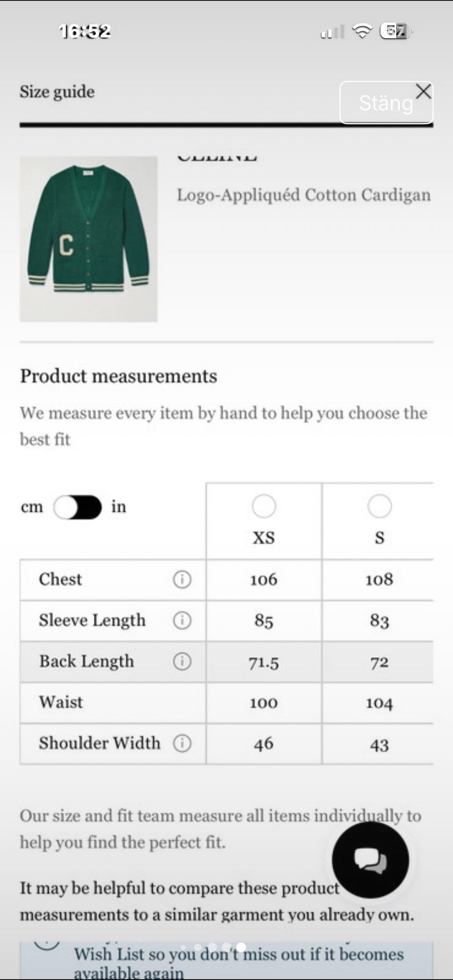Open Sleeve Length info icon
The width and height of the screenshot is (453, 980).
pos(182,620)
